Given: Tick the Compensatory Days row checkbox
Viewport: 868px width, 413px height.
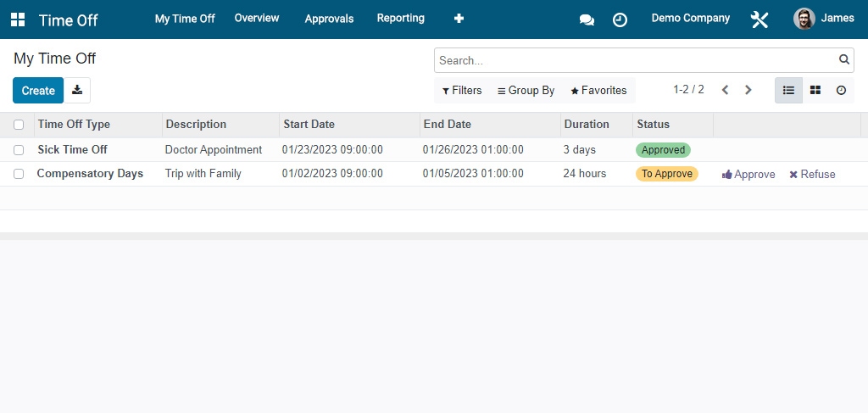Looking at the screenshot, I should pyautogui.click(x=19, y=174).
